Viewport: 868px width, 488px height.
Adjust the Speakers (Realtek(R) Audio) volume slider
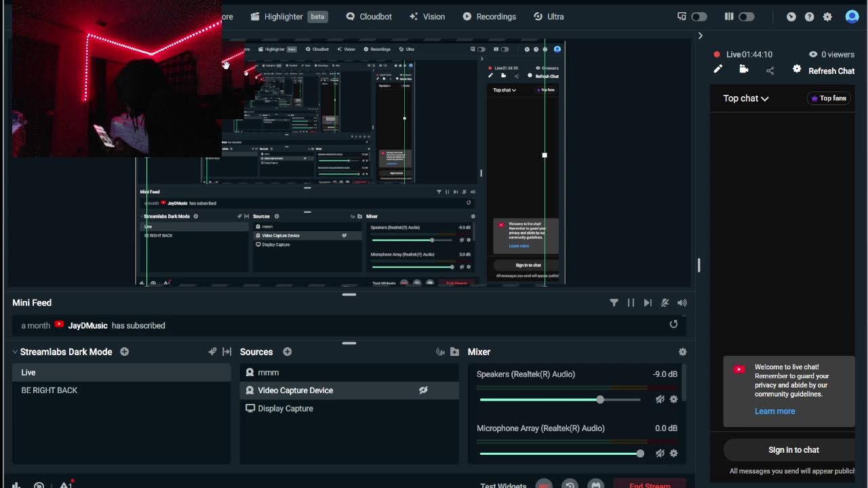pos(560,400)
